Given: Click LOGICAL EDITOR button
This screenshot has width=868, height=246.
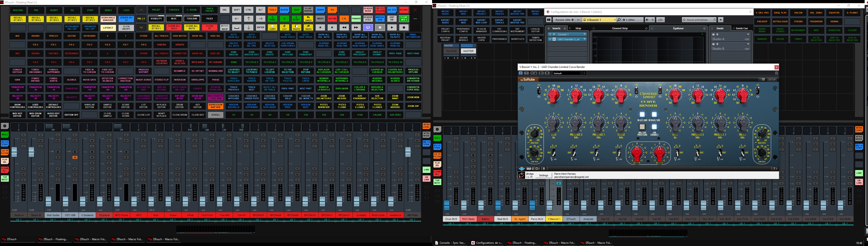Looking at the screenshot, I should pos(535,30).
